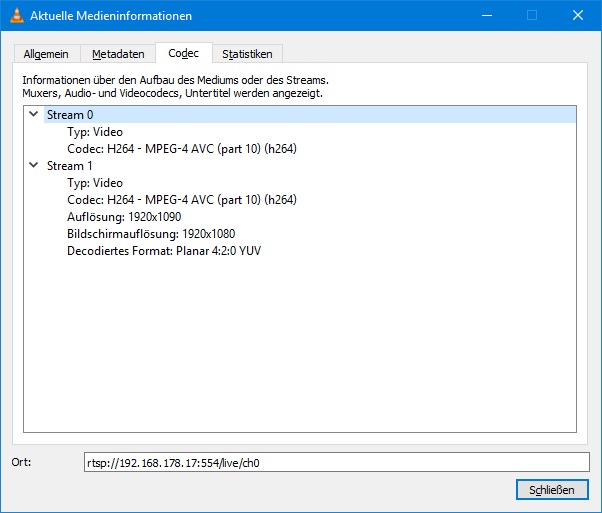Collapse the Stream 1 tree arrow

point(35,166)
